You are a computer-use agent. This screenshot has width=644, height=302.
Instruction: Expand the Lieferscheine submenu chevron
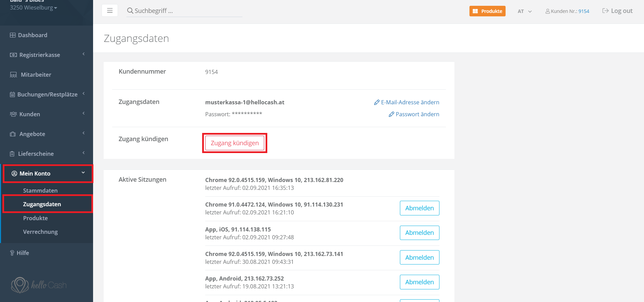tap(84, 153)
